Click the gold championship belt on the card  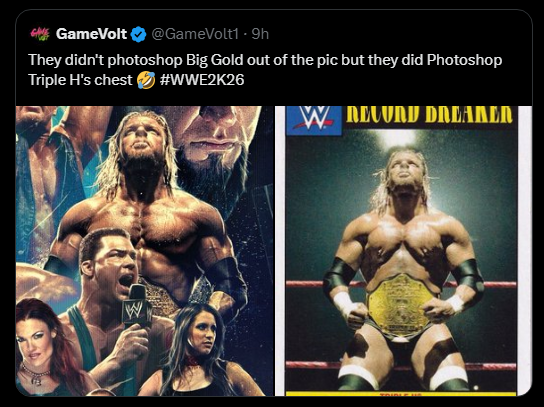[401, 306]
